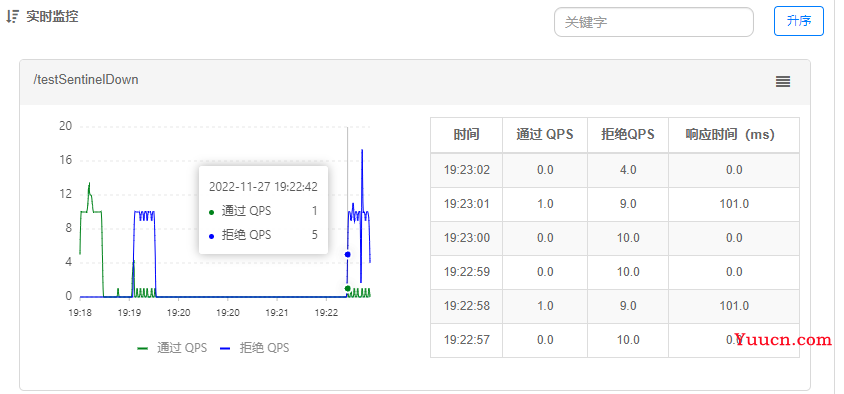This screenshot has height=394, width=844.
Task: Select the 19:23:01 time cell
Action: [x=466, y=204]
